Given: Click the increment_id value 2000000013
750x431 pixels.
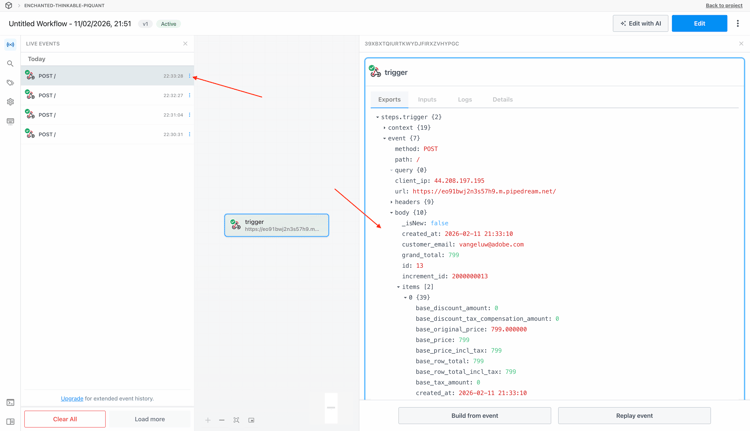Looking at the screenshot, I should 470,276.
